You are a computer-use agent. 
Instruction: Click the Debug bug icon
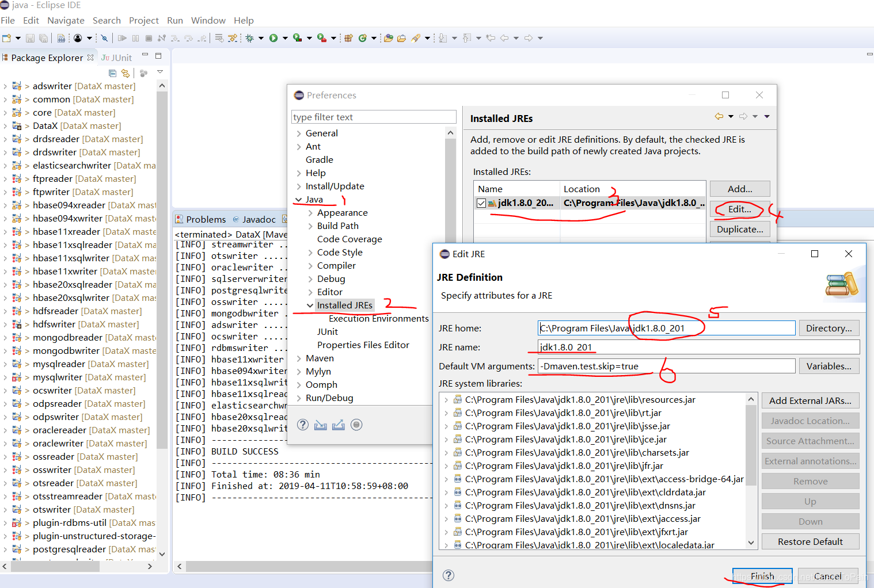(249, 38)
